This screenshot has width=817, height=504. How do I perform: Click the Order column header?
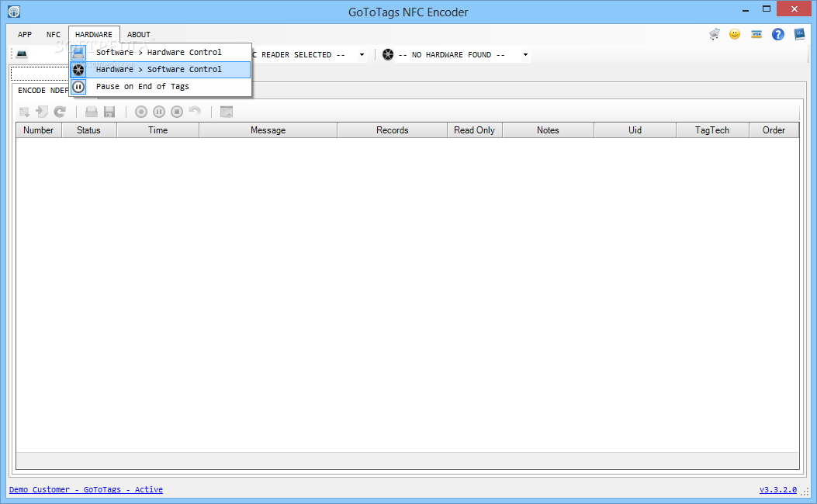[774, 130]
